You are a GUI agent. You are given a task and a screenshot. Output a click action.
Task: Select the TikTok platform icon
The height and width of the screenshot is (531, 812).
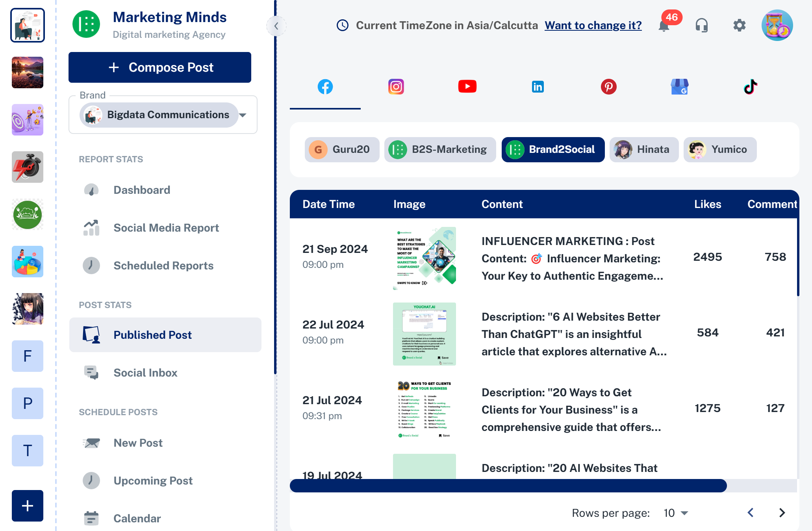point(750,87)
